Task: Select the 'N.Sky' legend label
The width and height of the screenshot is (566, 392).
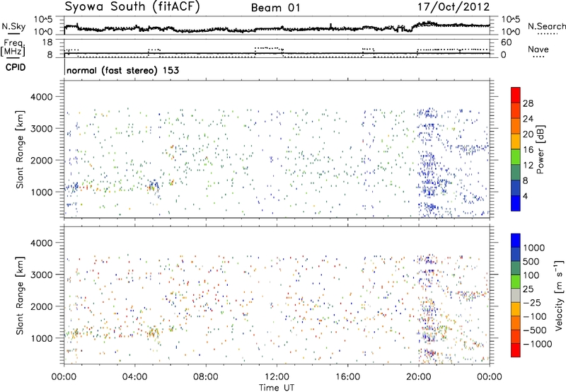Action: tap(13, 26)
